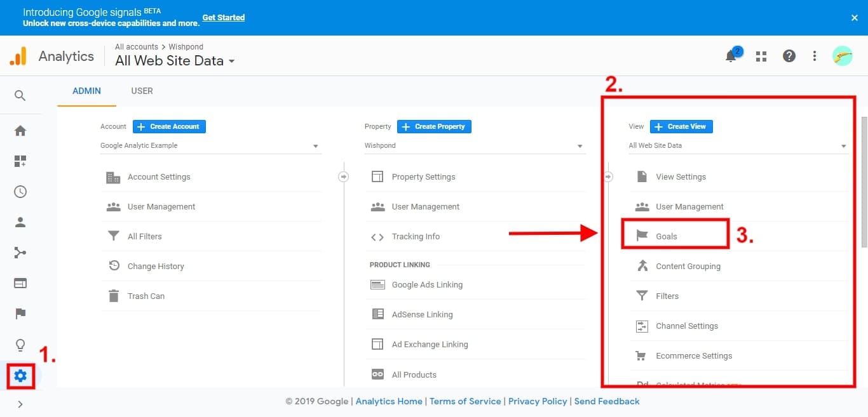The width and height of the screenshot is (868, 417).
Task: Open Audience person icon in sidebar
Action: pyautogui.click(x=20, y=222)
